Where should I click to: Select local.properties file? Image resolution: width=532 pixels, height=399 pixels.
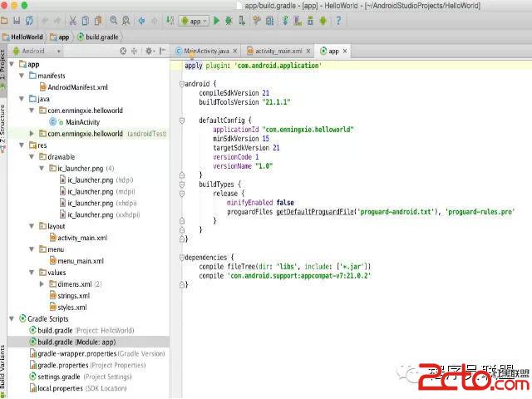pos(78,388)
